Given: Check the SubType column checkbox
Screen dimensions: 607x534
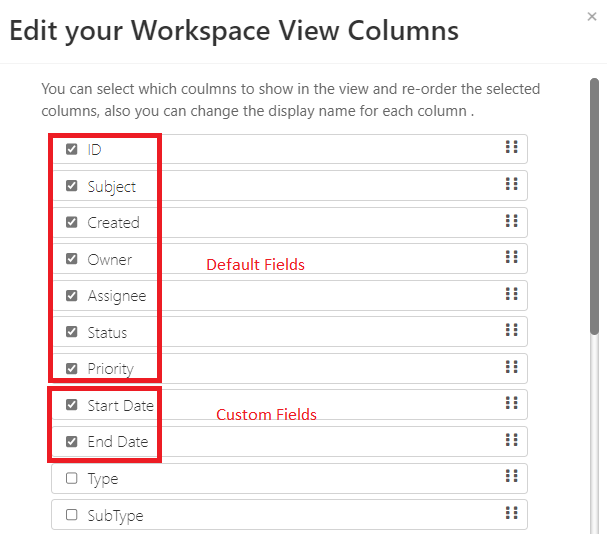Looking at the screenshot, I should pos(72,515).
